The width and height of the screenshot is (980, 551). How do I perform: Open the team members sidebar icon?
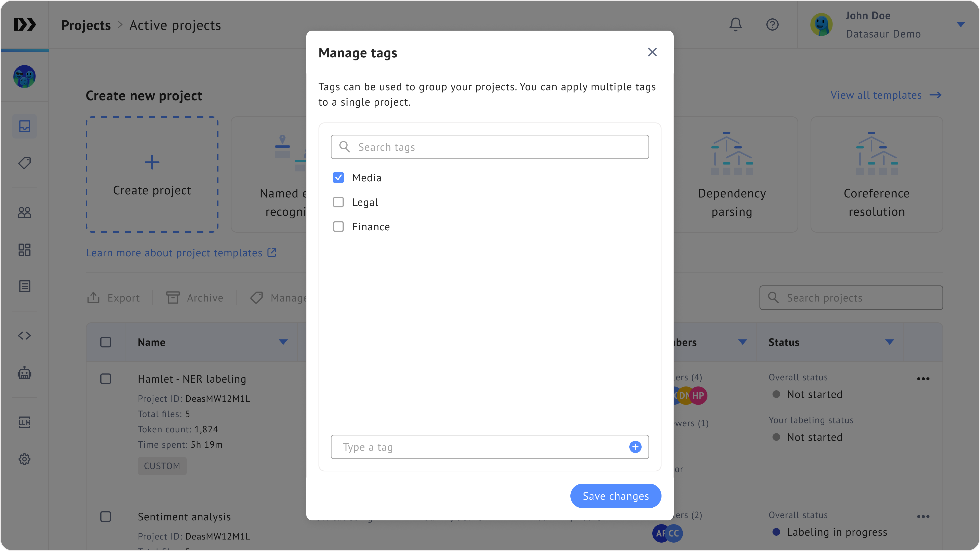pyautogui.click(x=25, y=212)
